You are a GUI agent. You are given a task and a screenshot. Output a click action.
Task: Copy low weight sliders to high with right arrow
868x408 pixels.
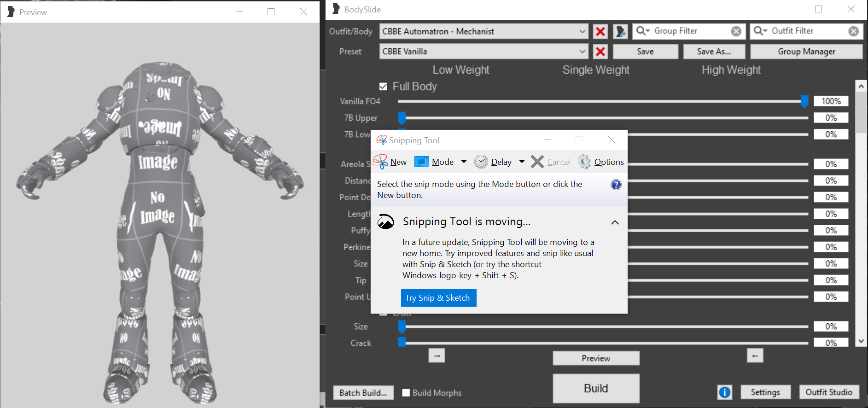click(437, 356)
